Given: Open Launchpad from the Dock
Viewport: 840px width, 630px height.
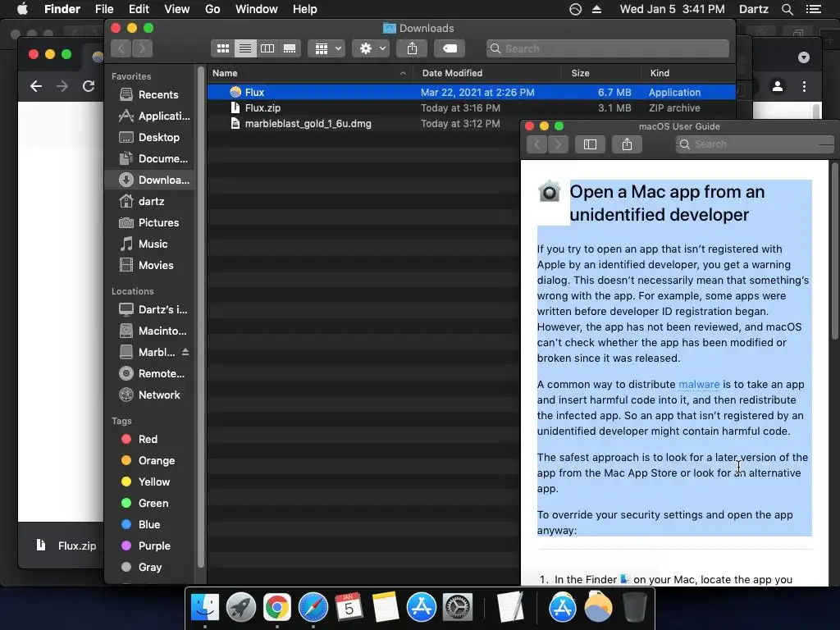Looking at the screenshot, I should coord(240,607).
